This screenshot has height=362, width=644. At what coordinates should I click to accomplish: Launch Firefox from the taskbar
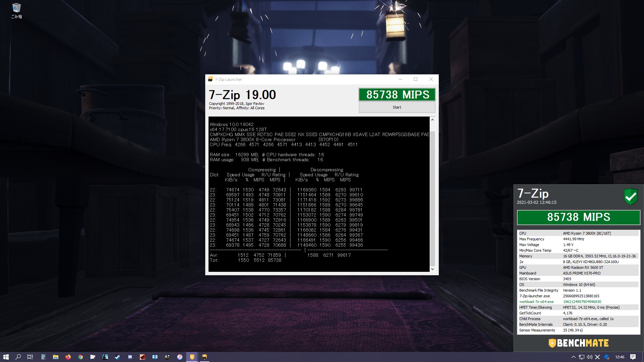coord(68,357)
